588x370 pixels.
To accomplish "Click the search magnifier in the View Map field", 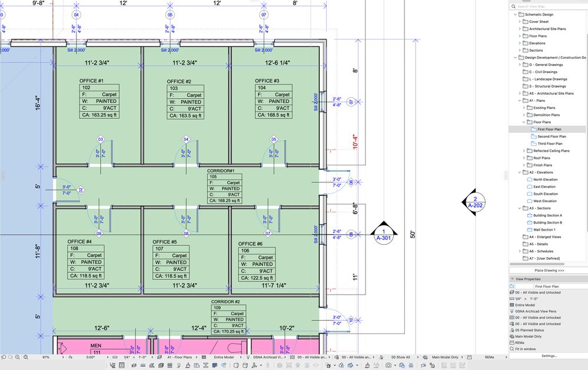I will [x=512, y=6].
